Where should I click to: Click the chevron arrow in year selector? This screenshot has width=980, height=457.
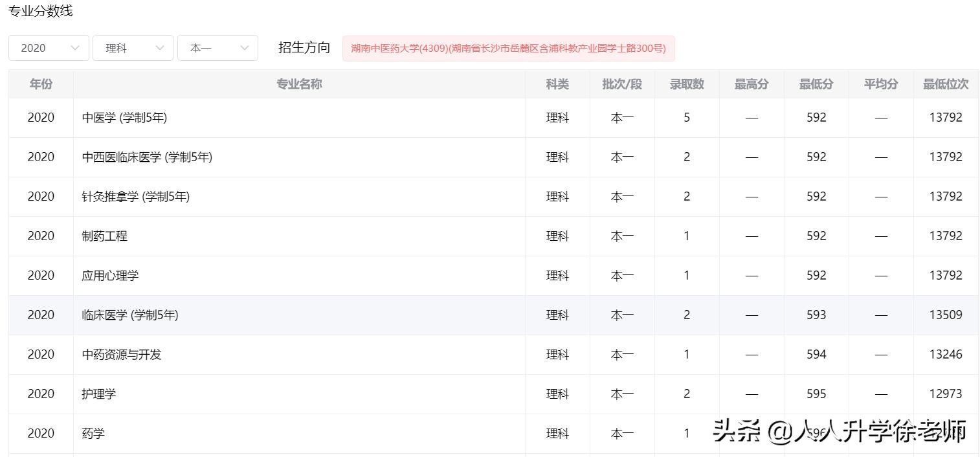point(75,48)
